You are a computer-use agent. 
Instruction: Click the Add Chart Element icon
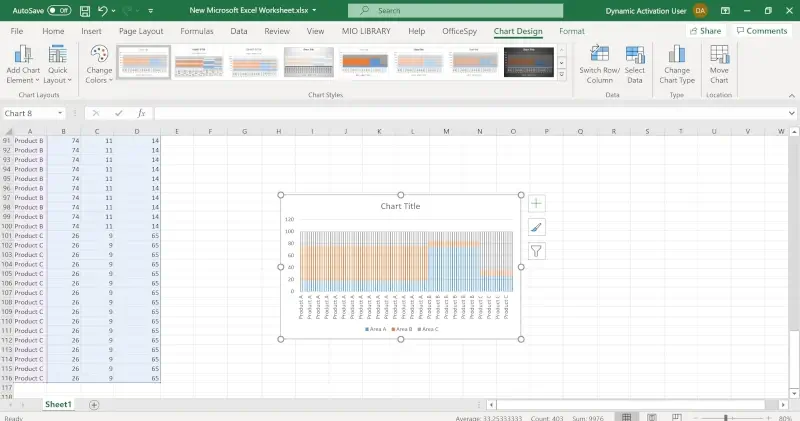coord(23,54)
